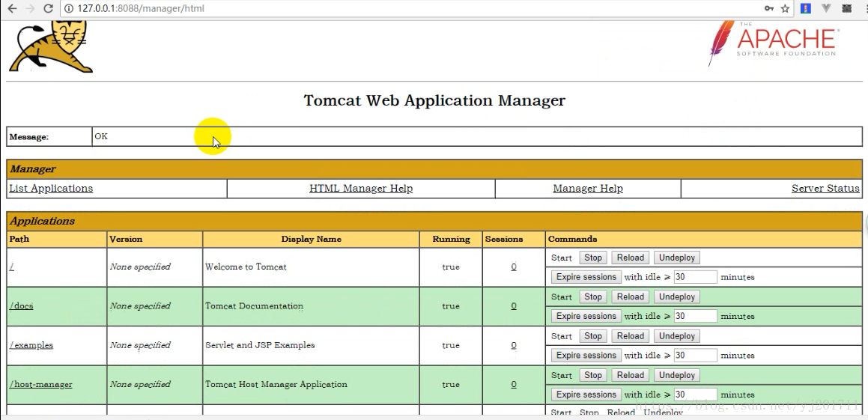Click the sessions count for /host-manager
The height and width of the screenshot is (420, 868).
[514, 385]
